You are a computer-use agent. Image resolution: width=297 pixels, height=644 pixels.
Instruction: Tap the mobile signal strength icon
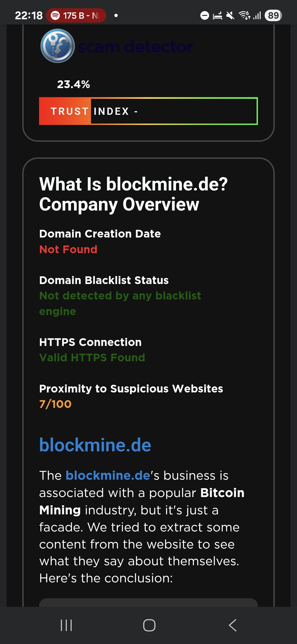point(257,15)
